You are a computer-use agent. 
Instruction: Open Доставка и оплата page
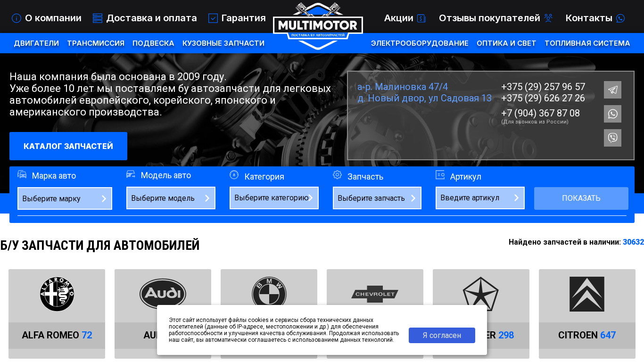coord(151,18)
